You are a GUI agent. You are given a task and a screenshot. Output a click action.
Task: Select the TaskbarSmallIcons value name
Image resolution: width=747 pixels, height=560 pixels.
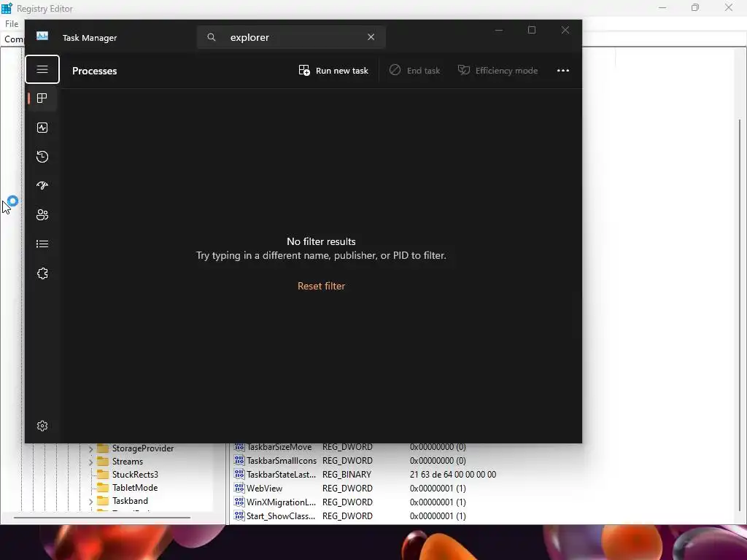(x=282, y=461)
